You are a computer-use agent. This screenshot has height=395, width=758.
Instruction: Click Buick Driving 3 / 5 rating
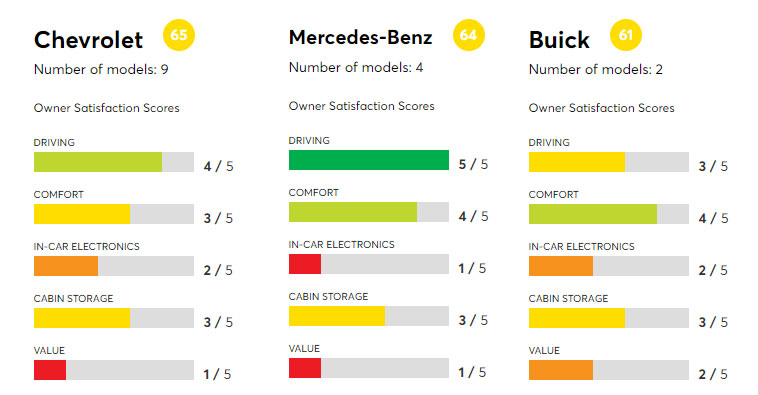pos(713,166)
